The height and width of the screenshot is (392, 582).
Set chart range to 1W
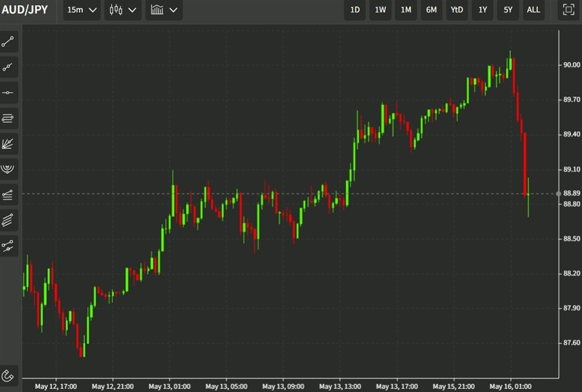tap(380, 10)
